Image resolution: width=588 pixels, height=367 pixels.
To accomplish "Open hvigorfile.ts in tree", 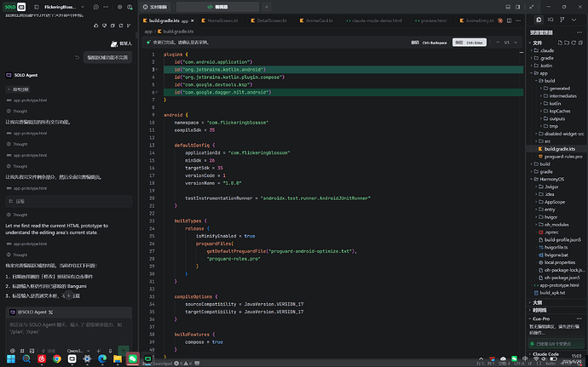I will (556, 247).
